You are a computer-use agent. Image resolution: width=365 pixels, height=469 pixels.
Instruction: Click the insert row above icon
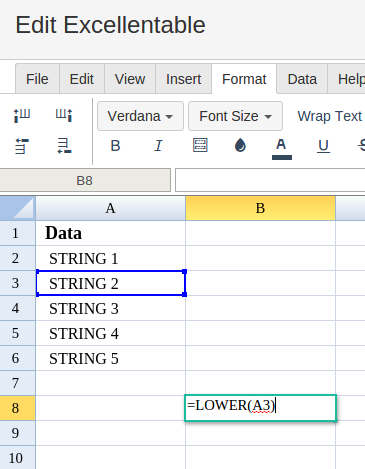(22, 146)
